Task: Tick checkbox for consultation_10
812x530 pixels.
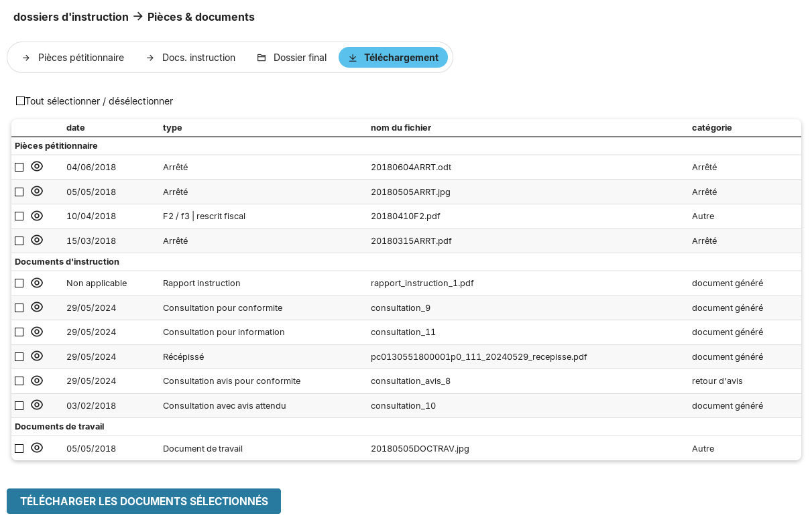Action: click(19, 405)
